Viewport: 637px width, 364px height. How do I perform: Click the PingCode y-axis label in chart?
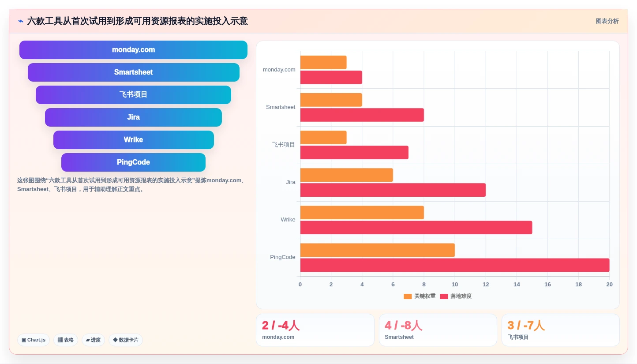click(x=283, y=257)
